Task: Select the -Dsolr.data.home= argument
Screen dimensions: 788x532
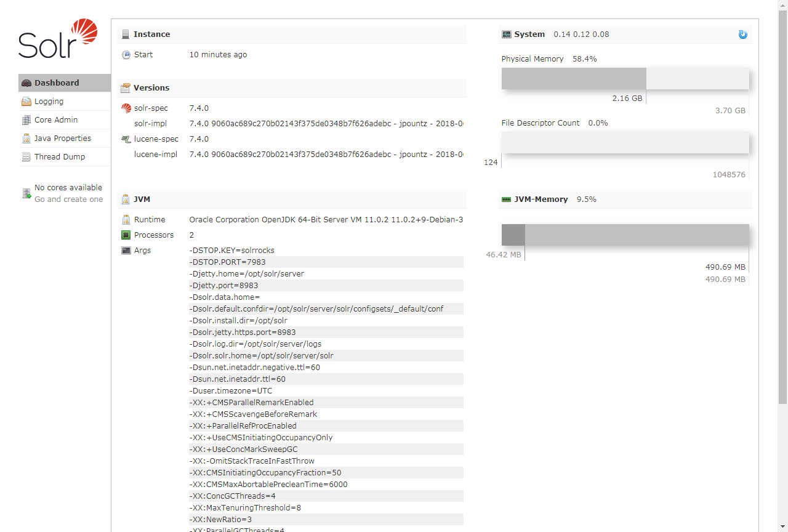Action: point(225,297)
